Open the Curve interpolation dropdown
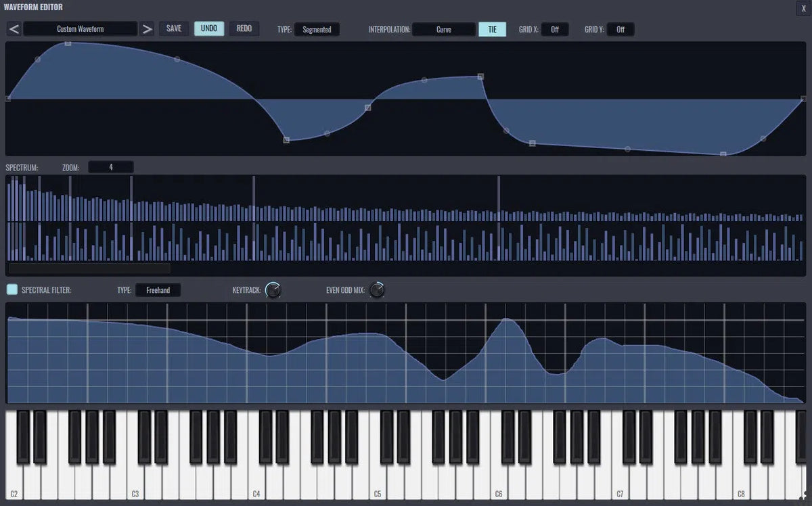Screen dimensions: 812x506 [444, 29]
